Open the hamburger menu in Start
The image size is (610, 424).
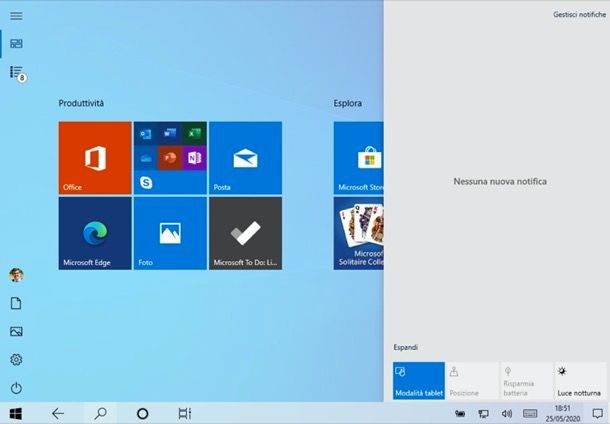pos(16,16)
